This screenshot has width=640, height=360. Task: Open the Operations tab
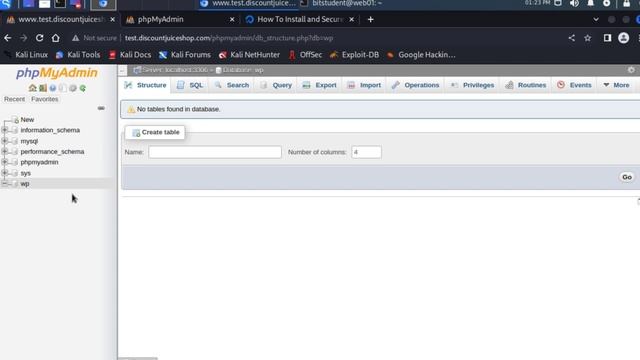click(x=415, y=85)
